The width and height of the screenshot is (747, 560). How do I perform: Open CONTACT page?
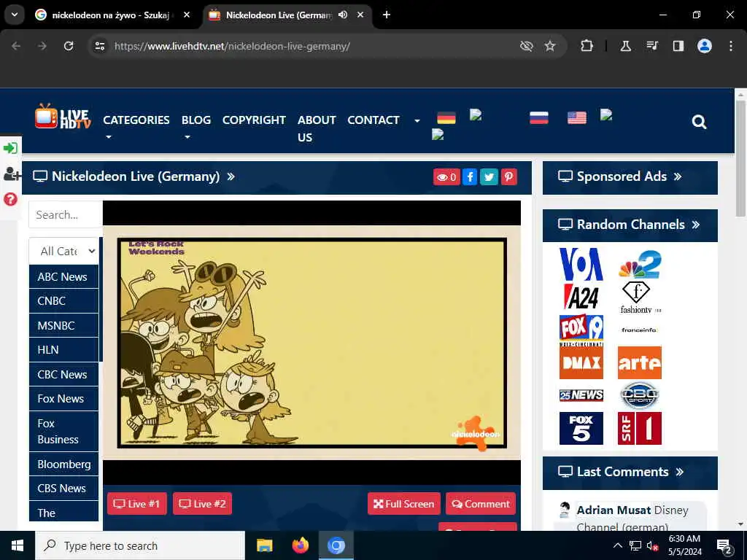[x=373, y=120]
